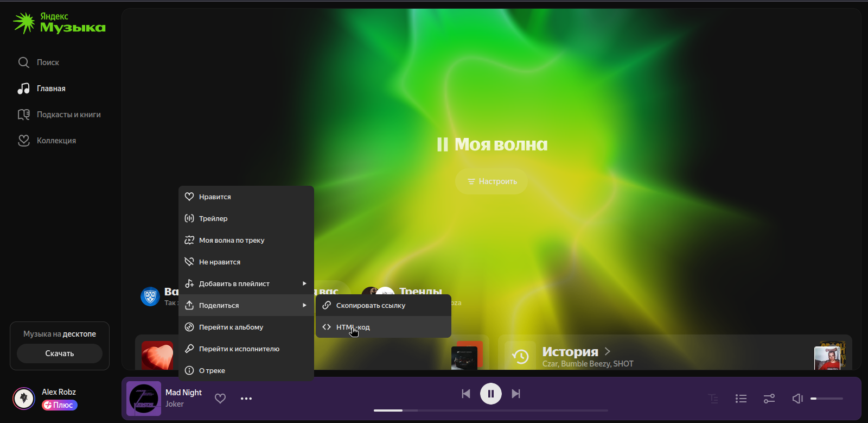
Task: Mute sound with the speaker icon
Action: [797, 399]
